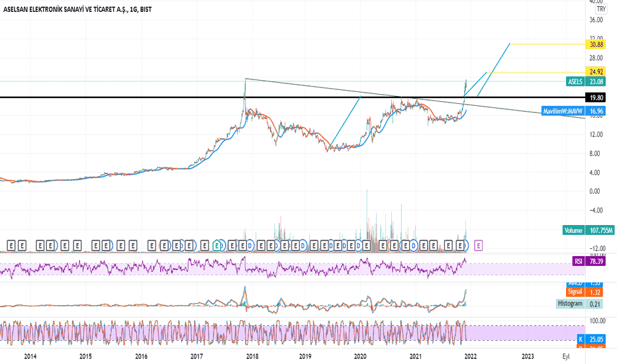Viewport: 617px width, 364px height.
Task: Click the 2016 label on time axis
Action: click(x=141, y=357)
